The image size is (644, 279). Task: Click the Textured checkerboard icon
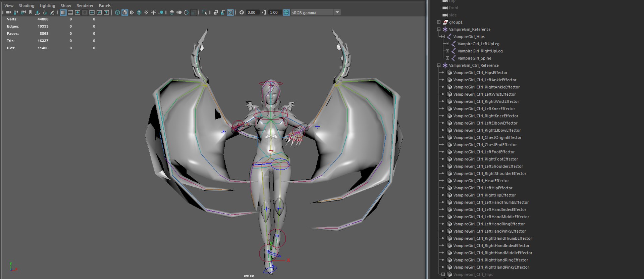click(146, 12)
